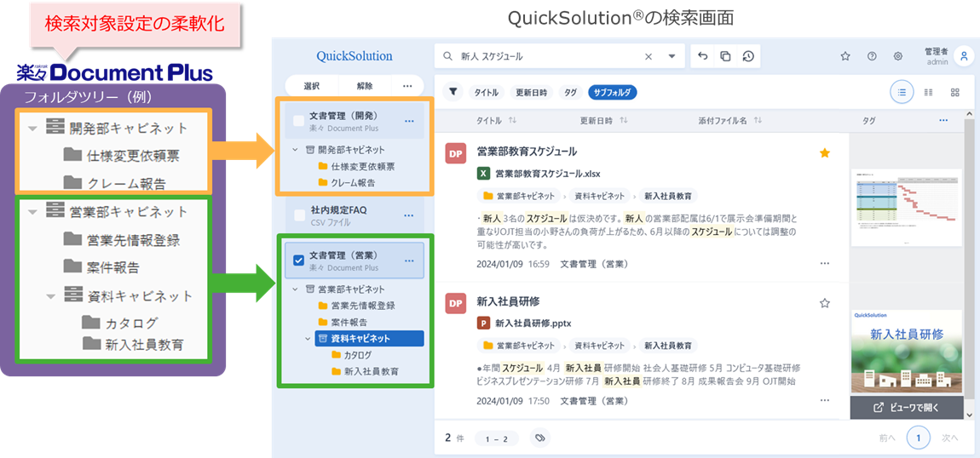Go to 前へ previous page
The image size is (980, 458).
[x=887, y=438]
